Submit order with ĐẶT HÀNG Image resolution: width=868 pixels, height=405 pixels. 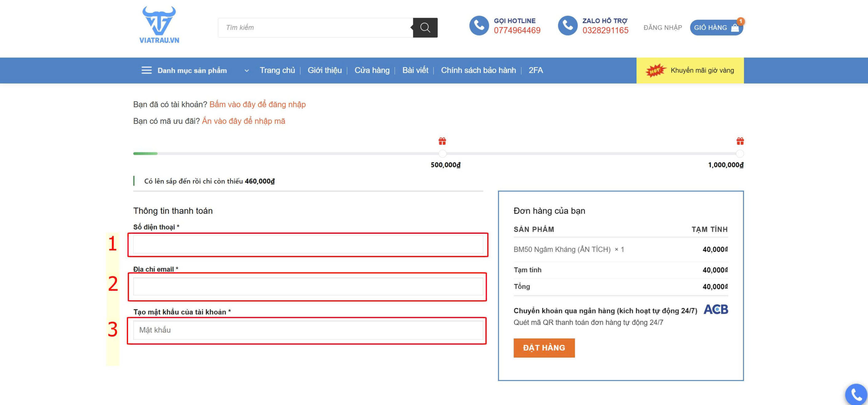click(x=544, y=348)
